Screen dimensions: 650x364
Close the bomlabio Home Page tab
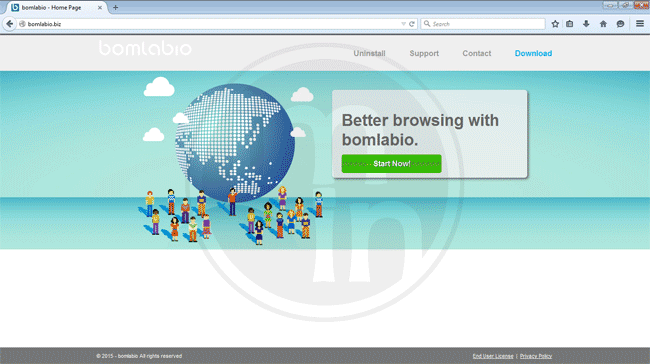coord(99,7)
